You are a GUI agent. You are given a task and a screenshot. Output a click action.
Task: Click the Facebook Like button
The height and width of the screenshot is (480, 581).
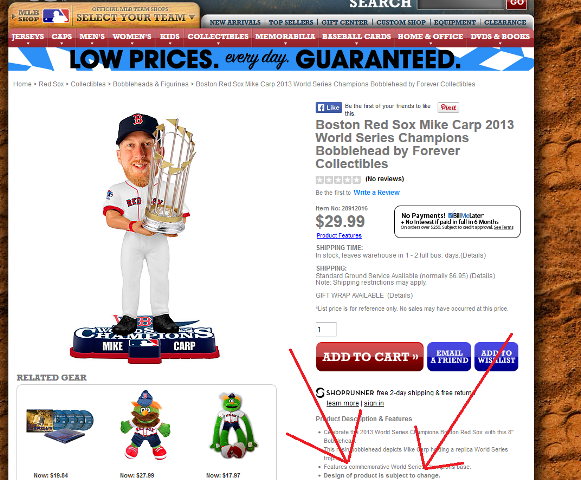[329, 107]
